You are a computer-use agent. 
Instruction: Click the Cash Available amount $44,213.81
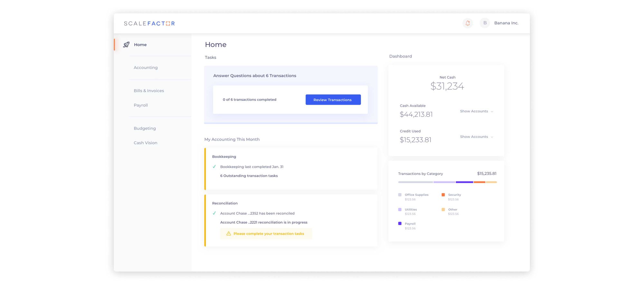[x=416, y=114]
